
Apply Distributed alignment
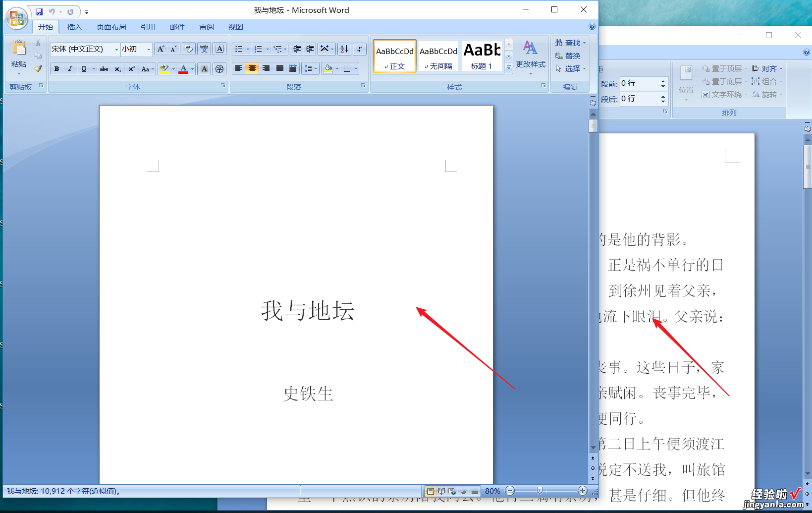293,68
